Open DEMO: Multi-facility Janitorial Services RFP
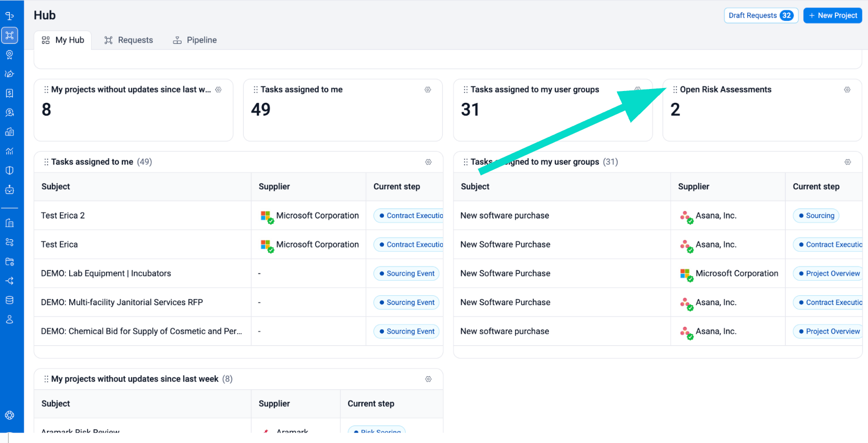Image resolution: width=868 pixels, height=443 pixels. click(x=122, y=302)
